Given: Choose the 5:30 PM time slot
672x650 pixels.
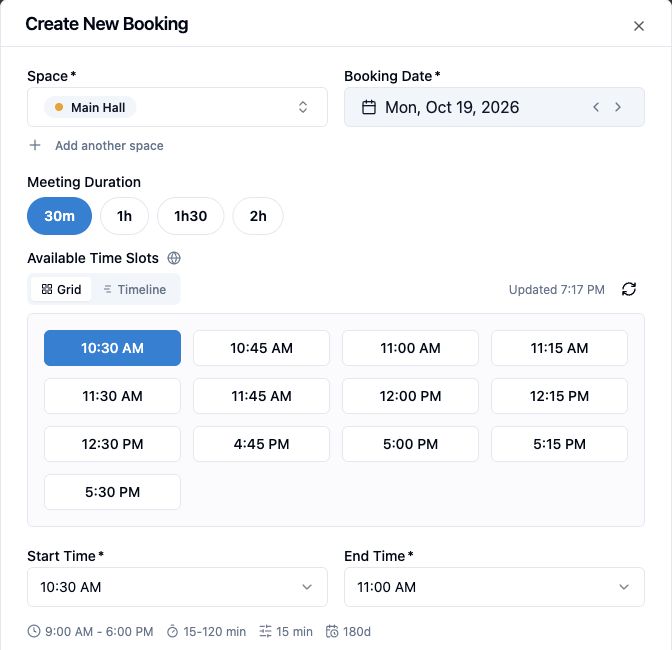Looking at the screenshot, I should pos(112,492).
